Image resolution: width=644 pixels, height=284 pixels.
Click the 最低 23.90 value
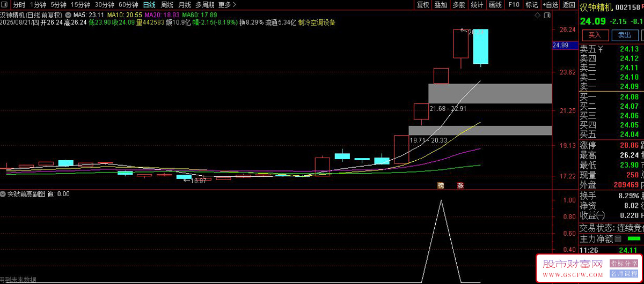coord(629,165)
